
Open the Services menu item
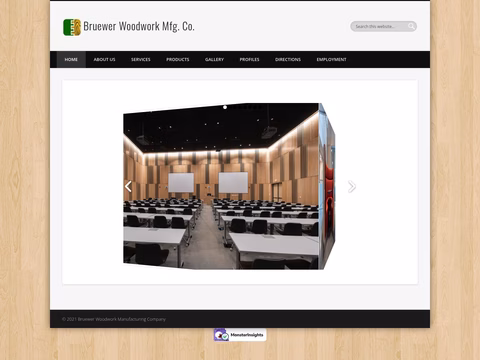141,59
